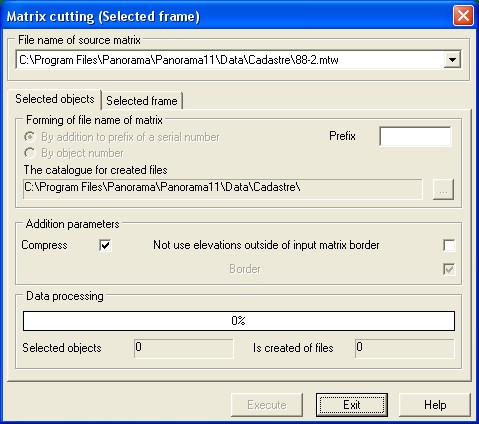The height and width of the screenshot is (424, 479).
Task: Switch to the Selected frame tab
Action: 142,101
